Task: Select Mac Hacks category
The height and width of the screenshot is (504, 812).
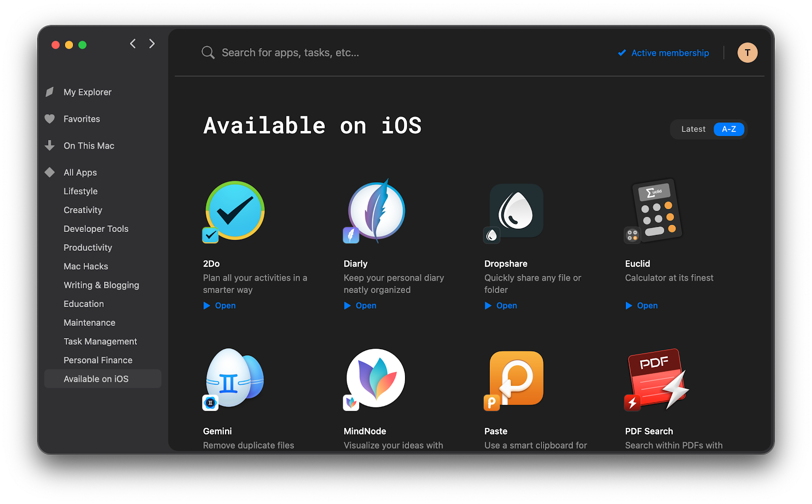Action: (86, 266)
